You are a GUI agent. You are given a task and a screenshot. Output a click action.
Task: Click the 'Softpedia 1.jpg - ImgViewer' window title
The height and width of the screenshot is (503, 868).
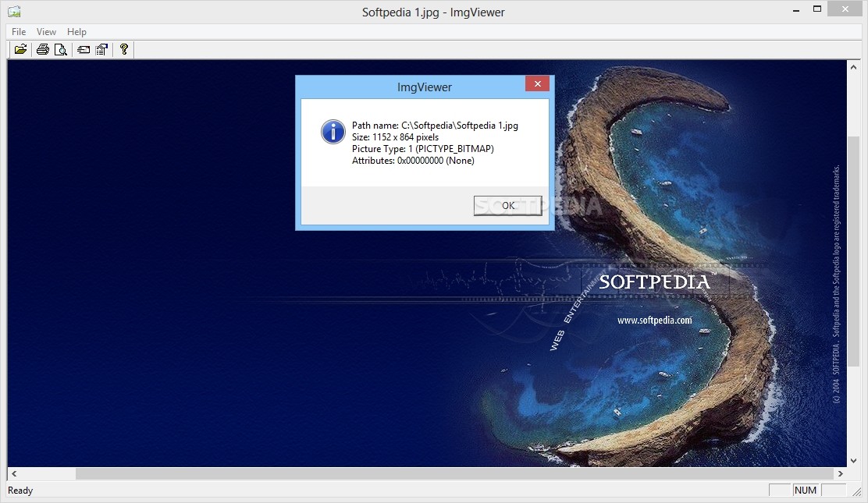click(x=433, y=12)
